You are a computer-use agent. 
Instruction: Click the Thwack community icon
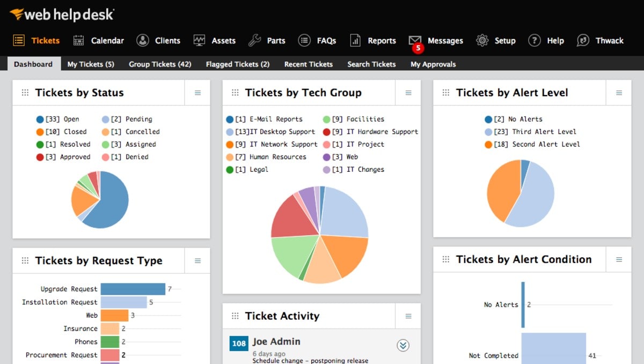tap(583, 40)
